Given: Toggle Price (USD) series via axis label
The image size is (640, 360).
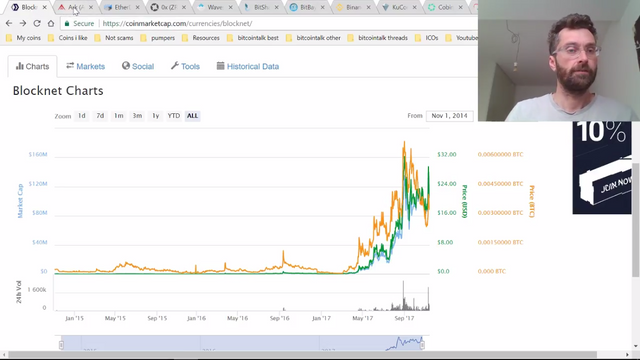Looking at the screenshot, I should tap(464, 201).
